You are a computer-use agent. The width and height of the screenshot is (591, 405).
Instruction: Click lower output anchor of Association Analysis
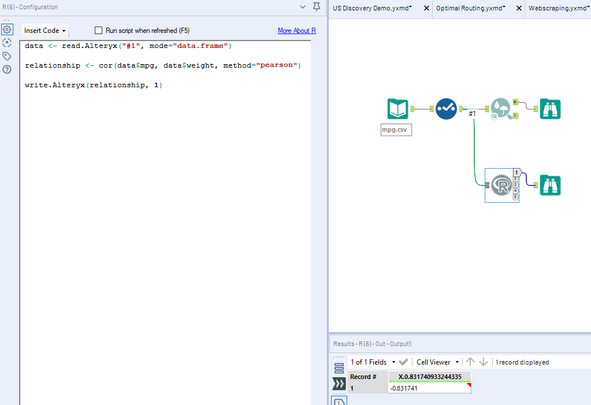click(516, 116)
